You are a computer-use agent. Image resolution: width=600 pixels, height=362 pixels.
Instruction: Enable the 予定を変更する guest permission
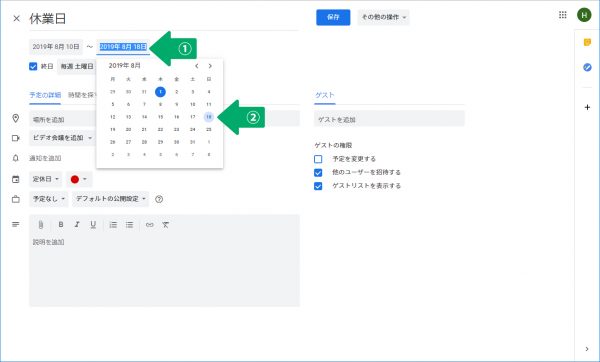(318, 159)
